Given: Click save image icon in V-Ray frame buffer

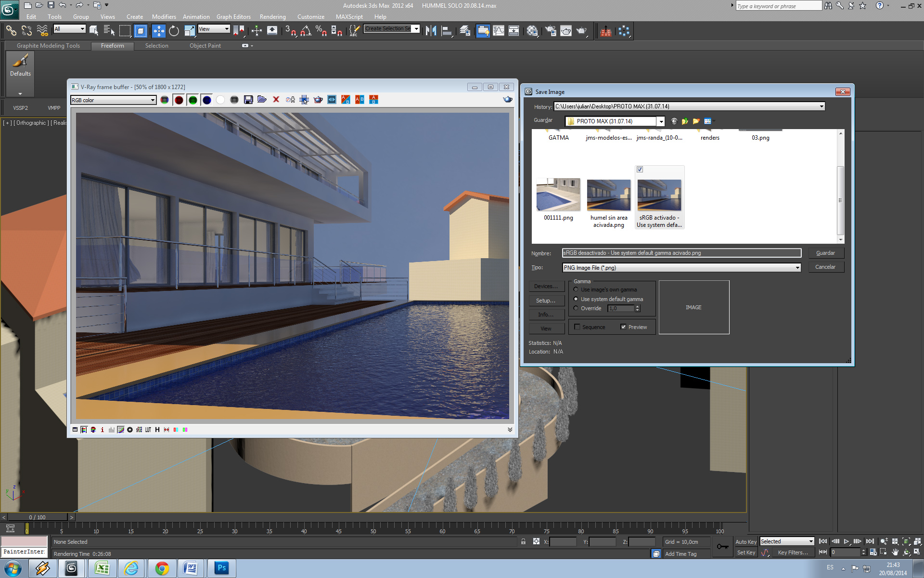Looking at the screenshot, I should coord(248,100).
